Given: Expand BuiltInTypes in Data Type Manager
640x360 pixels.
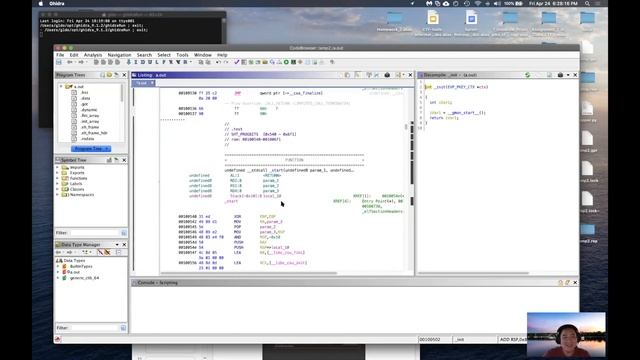Looking at the screenshot, I should [58, 266].
